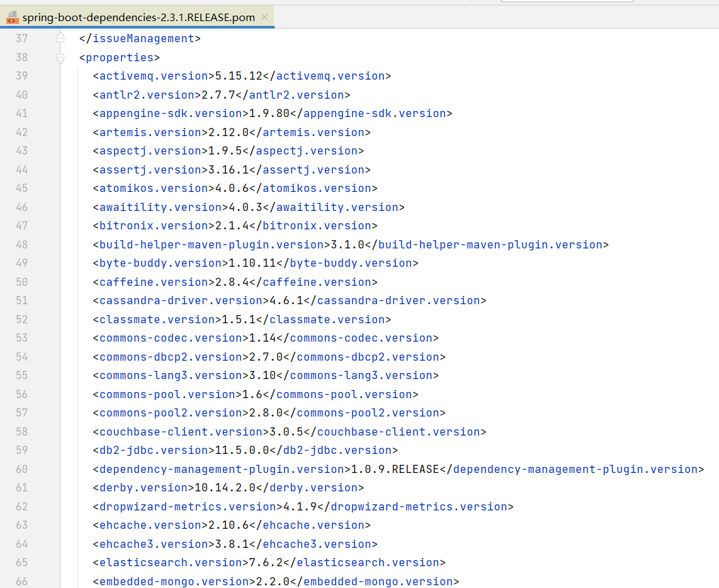Click the ehcache3.version value 3.8.1
Image resolution: width=719 pixels, height=588 pixels.
tap(232, 544)
